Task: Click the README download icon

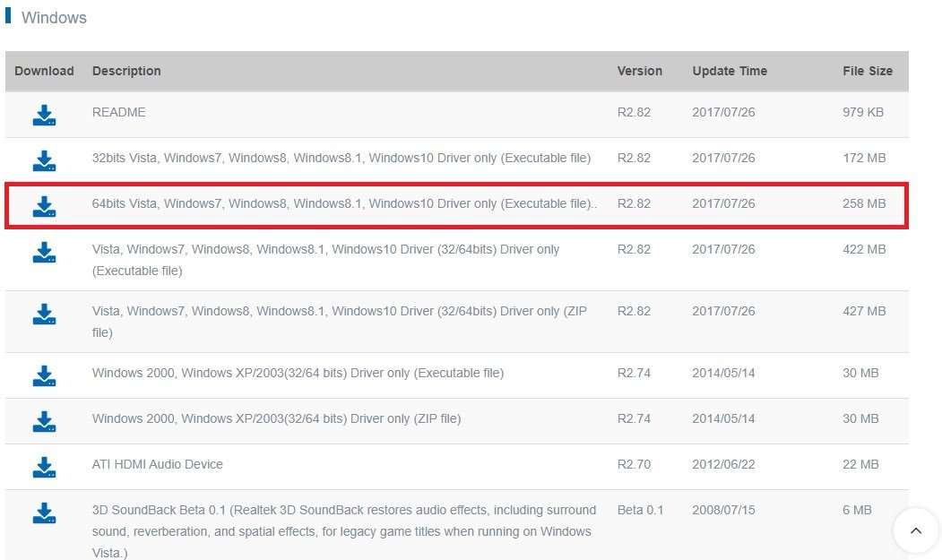Action: point(44,113)
